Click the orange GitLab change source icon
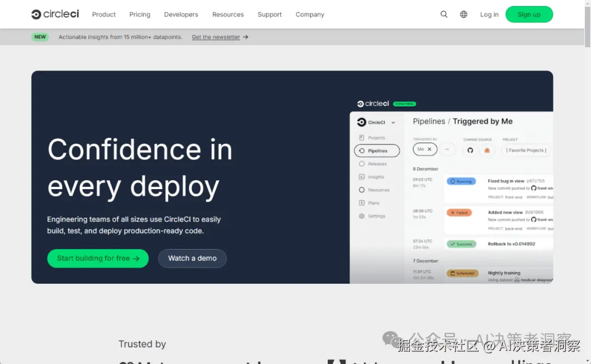591x364 pixels. pos(487,150)
